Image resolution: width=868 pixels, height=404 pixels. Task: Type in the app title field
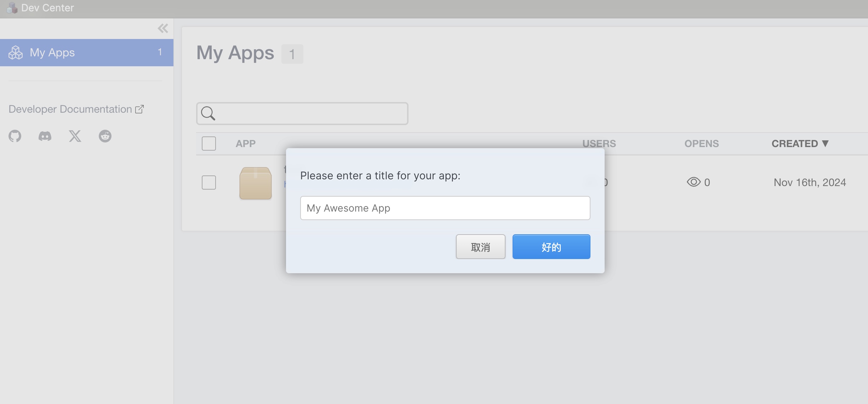445,208
